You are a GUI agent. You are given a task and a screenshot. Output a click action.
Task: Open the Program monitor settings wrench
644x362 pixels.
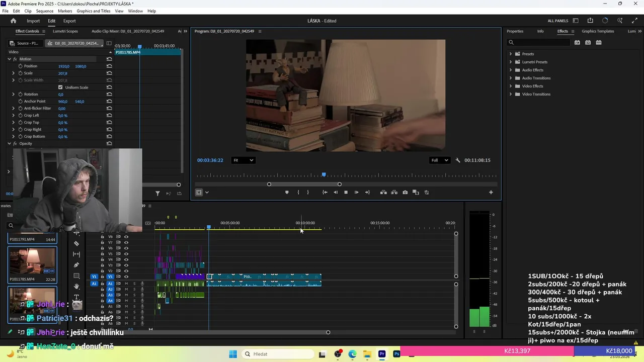(458, 160)
